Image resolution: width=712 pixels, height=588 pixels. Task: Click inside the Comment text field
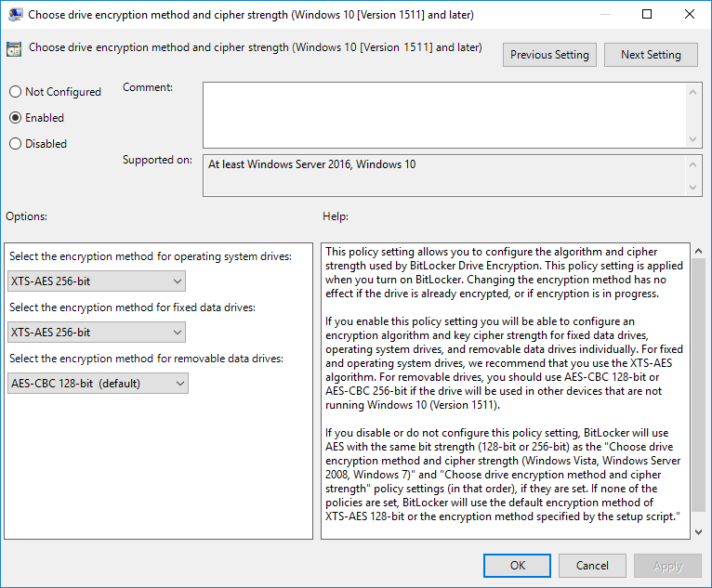(444, 114)
